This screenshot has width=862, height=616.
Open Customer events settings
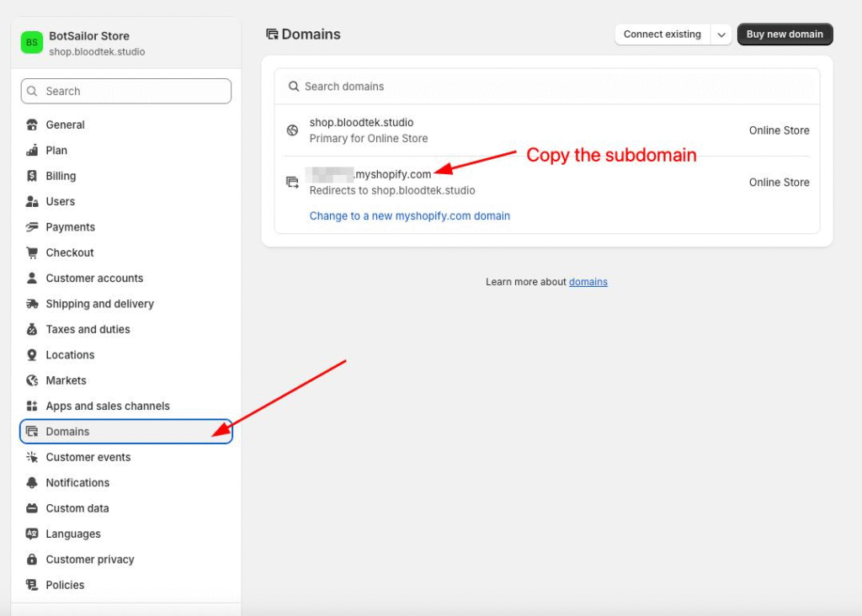126,457
